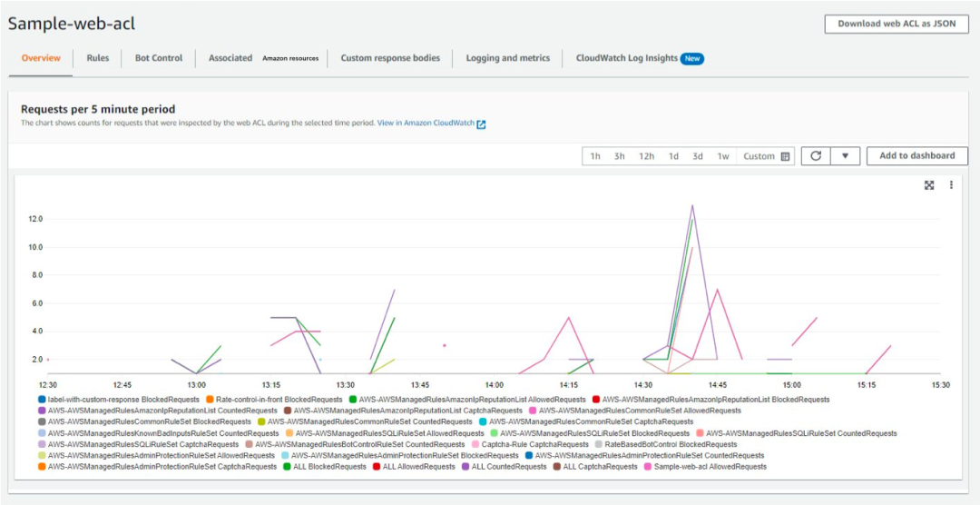The width and height of the screenshot is (980, 505).
Task: Click the Sample-web-acl AllowedRequests pink swatch
Action: [647, 467]
